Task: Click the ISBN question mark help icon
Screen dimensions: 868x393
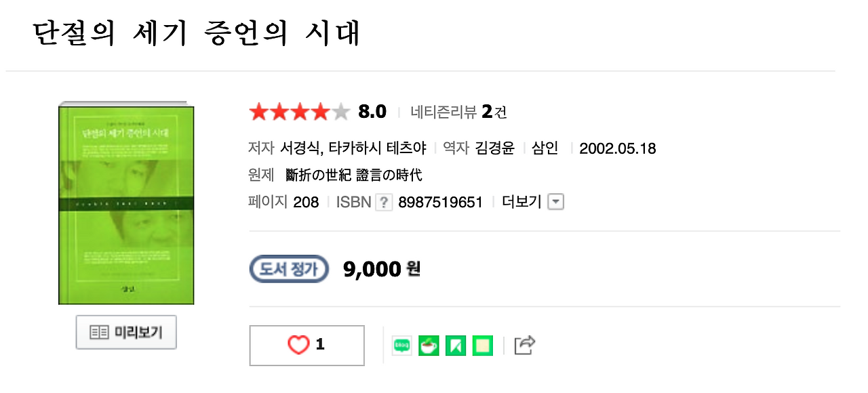Action: click(382, 201)
